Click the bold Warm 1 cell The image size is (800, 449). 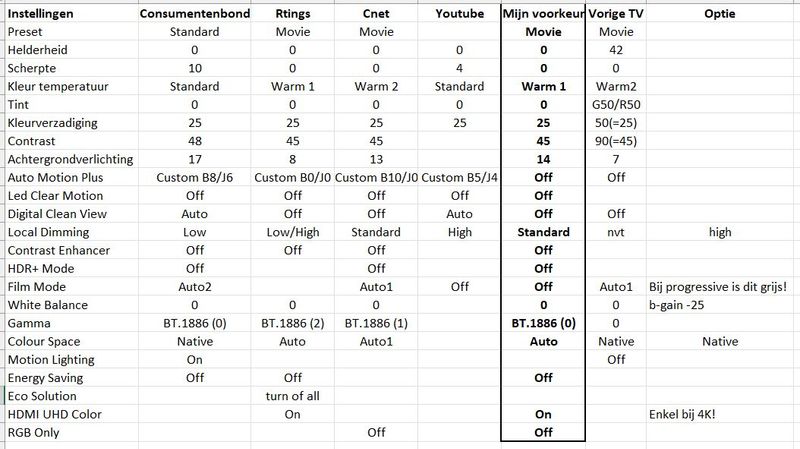pos(543,86)
